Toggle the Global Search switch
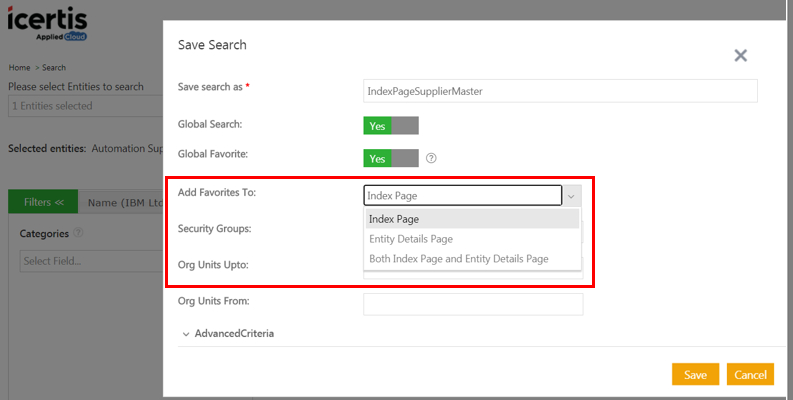793x400 pixels. point(390,126)
